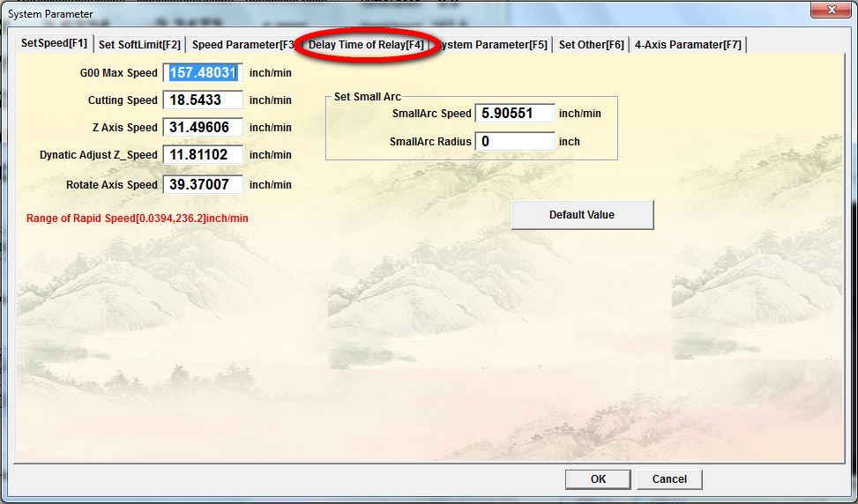Close the System Parameter dialog window
Image resolution: width=858 pixels, height=504 pixels.
(832, 10)
